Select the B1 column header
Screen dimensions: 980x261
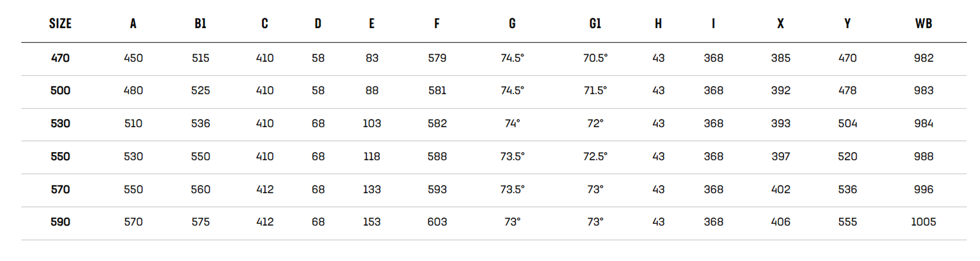201,23
